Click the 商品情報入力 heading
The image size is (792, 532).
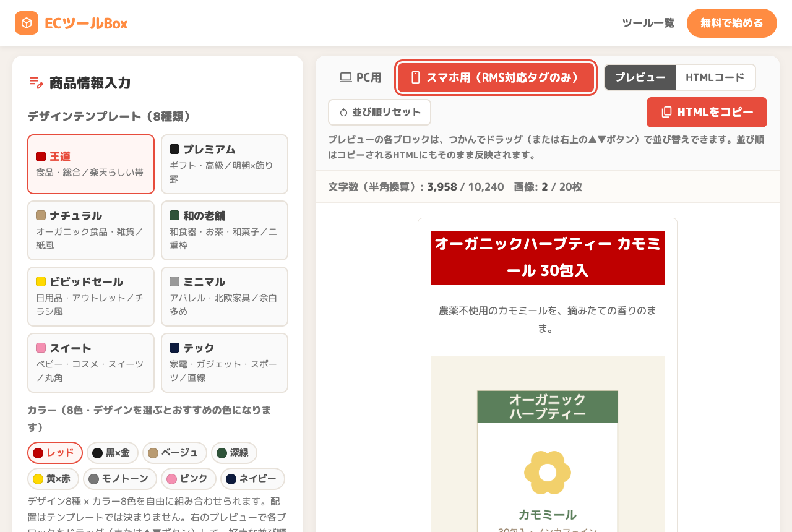click(x=90, y=83)
